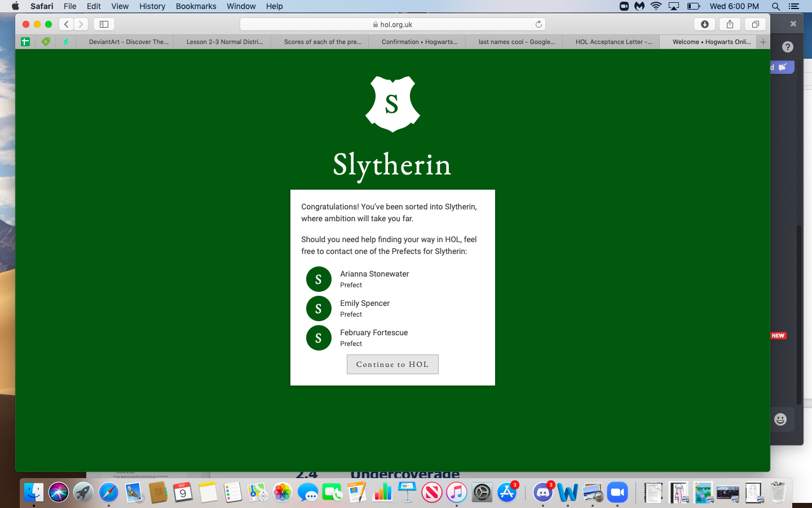Image resolution: width=812 pixels, height=508 pixels.
Task: Click battery status icon
Action: pos(694,6)
